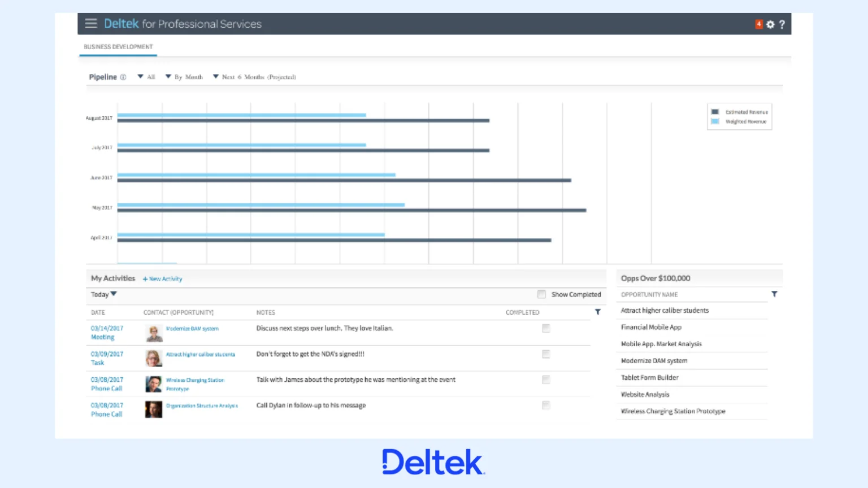Mark the NDA's signed task completed
Screen dimensions: 868x488
pos(546,354)
